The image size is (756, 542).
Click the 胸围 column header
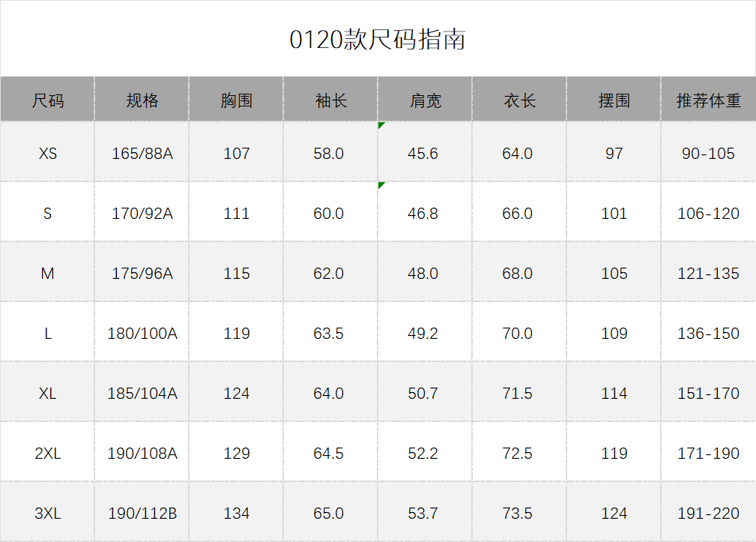click(x=237, y=100)
